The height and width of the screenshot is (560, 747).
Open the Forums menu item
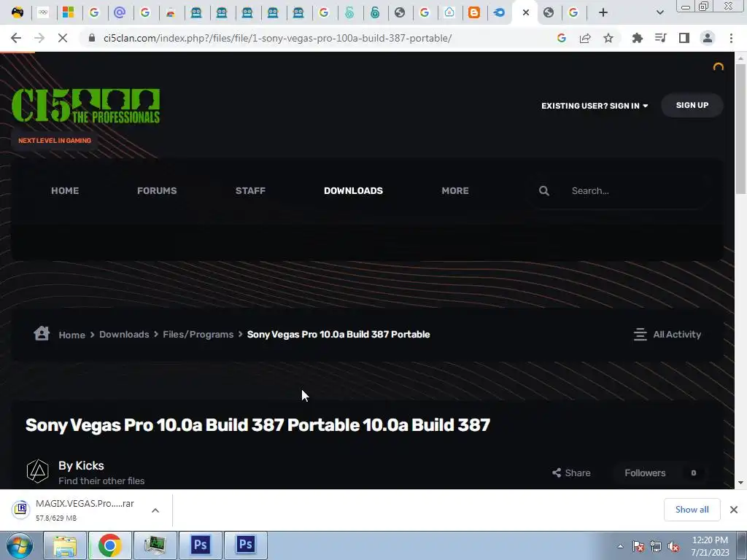(x=157, y=190)
